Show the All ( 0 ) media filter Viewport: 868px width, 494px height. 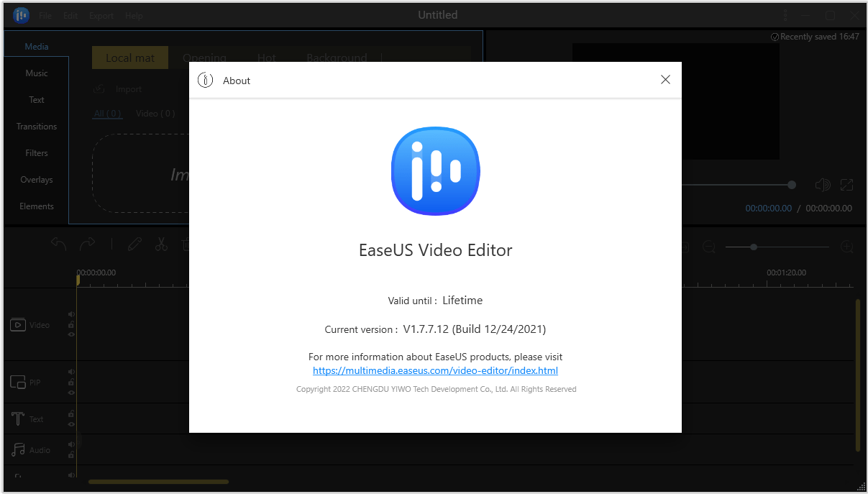(x=107, y=114)
